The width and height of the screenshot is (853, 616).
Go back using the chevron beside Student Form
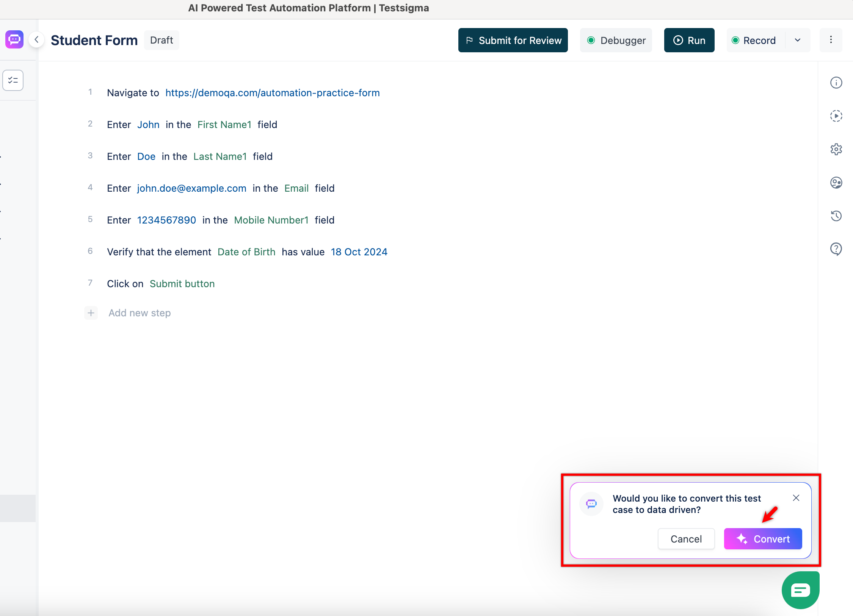click(36, 40)
